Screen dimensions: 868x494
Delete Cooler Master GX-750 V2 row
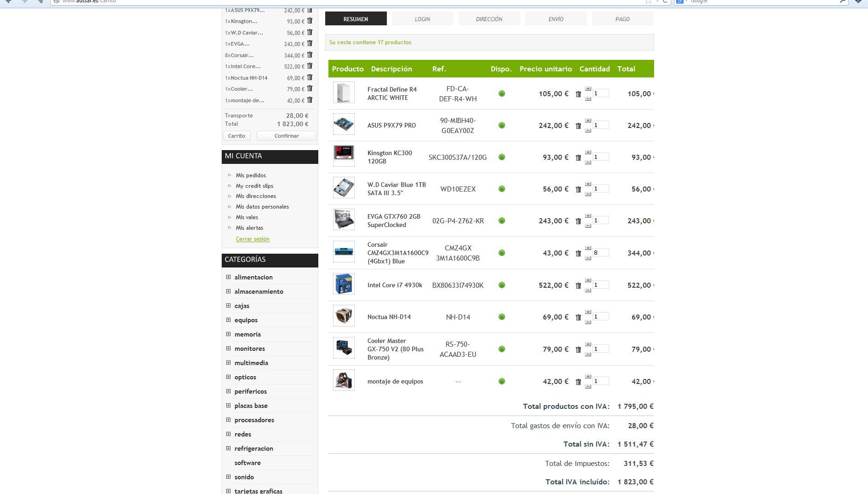(578, 349)
